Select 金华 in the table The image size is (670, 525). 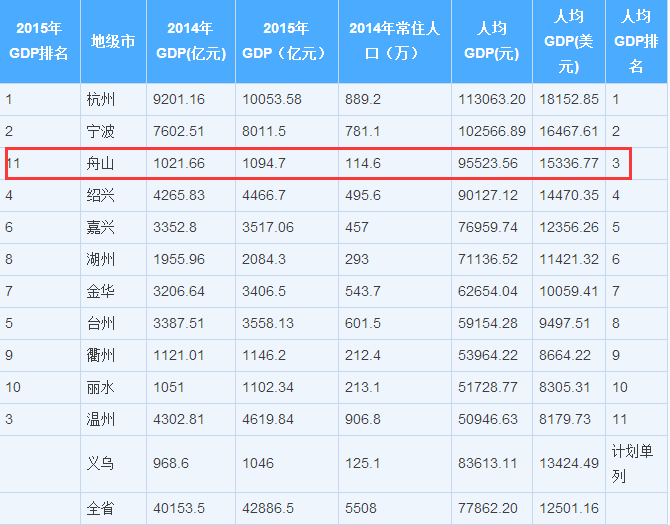click(x=101, y=291)
